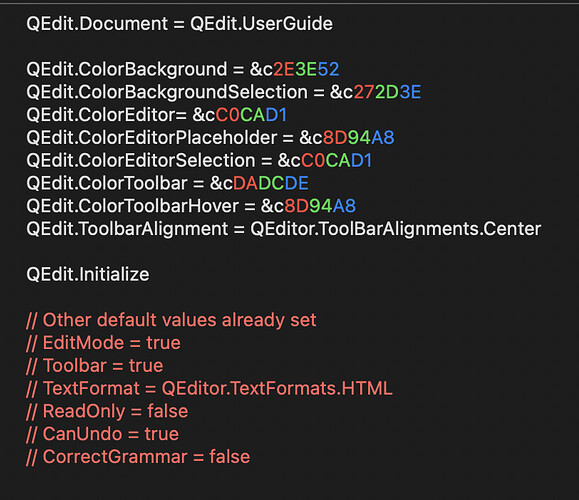Viewport: 579px width, 500px height.
Task: Click the CorrectGrammar = false comment
Action: (x=138, y=457)
